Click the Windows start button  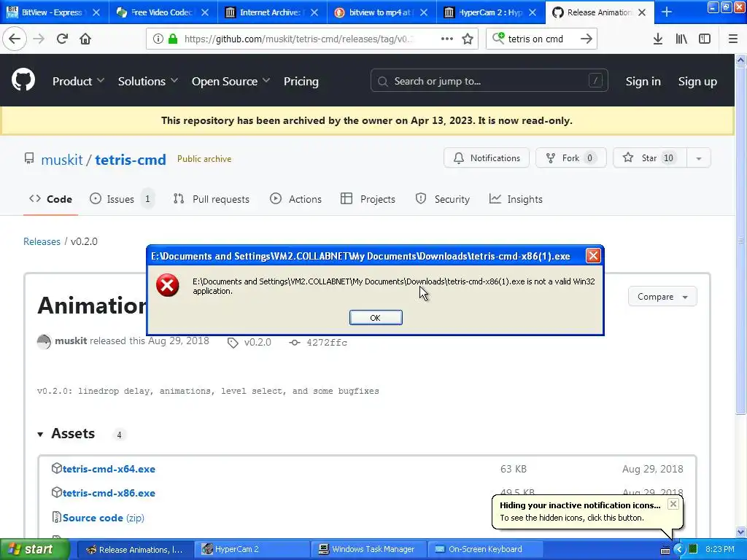pos(35,549)
